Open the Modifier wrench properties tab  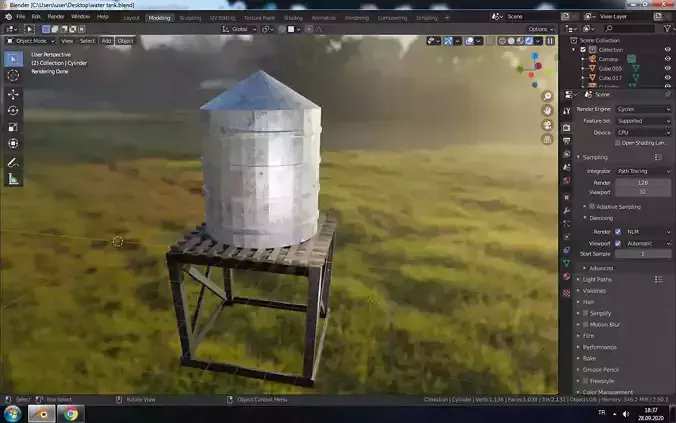coord(566,210)
